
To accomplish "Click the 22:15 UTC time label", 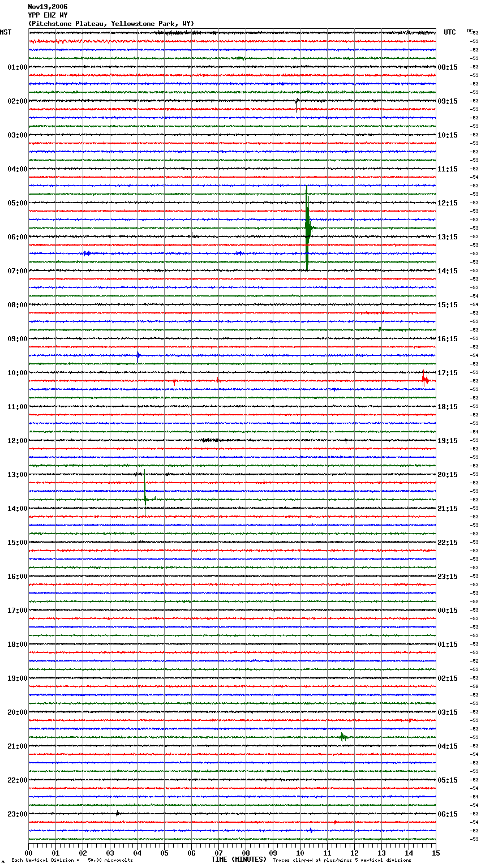I will tap(448, 543).
